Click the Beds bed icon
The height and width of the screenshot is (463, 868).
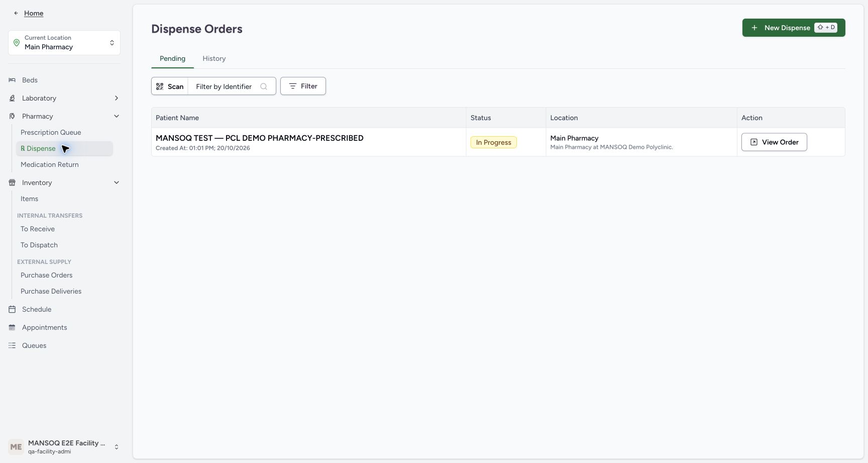[x=12, y=80]
